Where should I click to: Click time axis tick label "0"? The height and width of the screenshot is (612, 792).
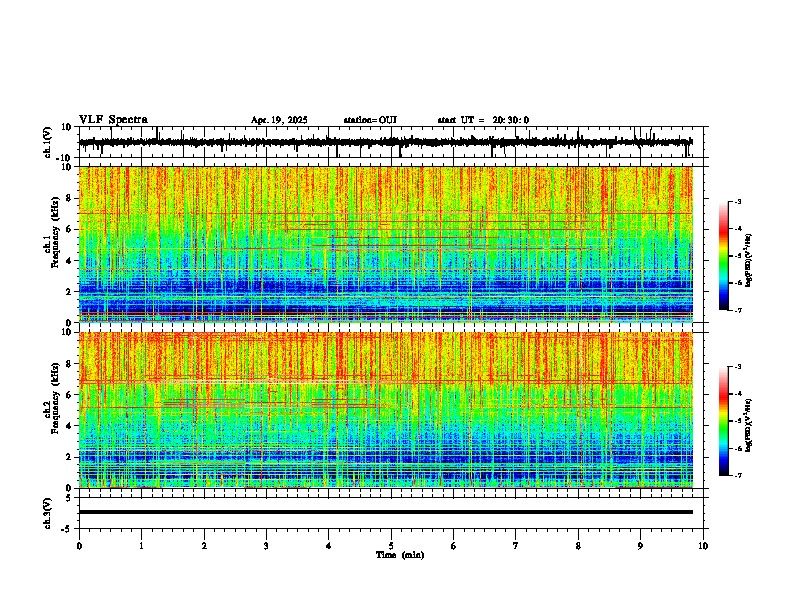[x=79, y=546]
